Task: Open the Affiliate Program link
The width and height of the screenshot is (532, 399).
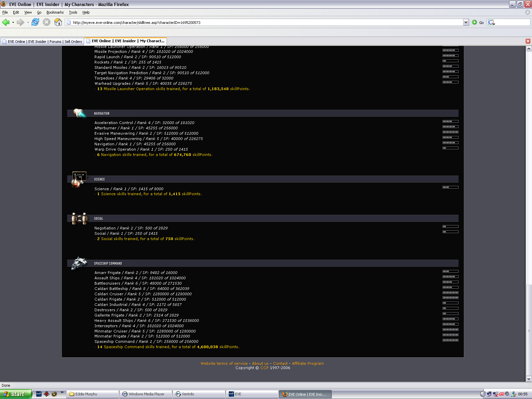Action: [308, 363]
